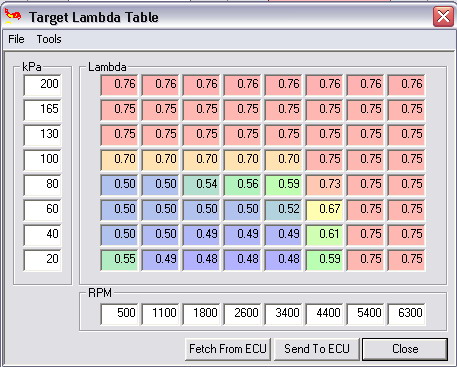The width and height of the screenshot is (457, 367).
Task: Select the 60 kPa axis field
Action: [43, 210]
